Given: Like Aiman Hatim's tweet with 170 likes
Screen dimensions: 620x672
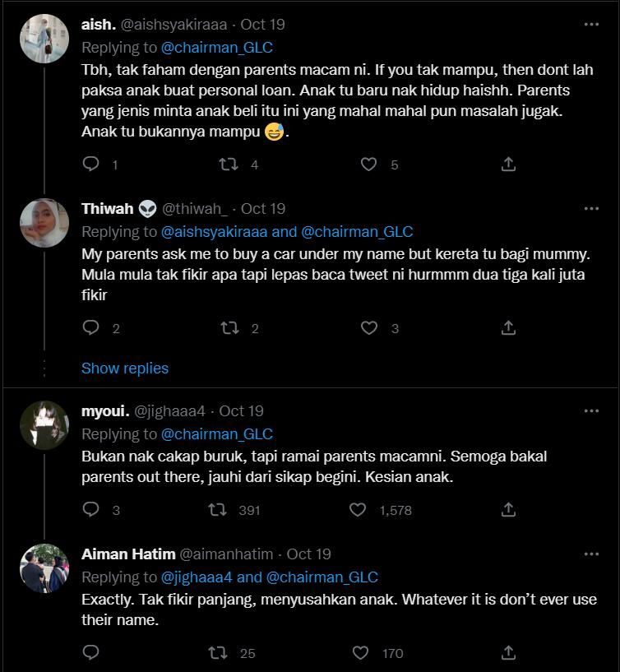Looking at the screenshot, I should pyautogui.click(x=360, y=653).
